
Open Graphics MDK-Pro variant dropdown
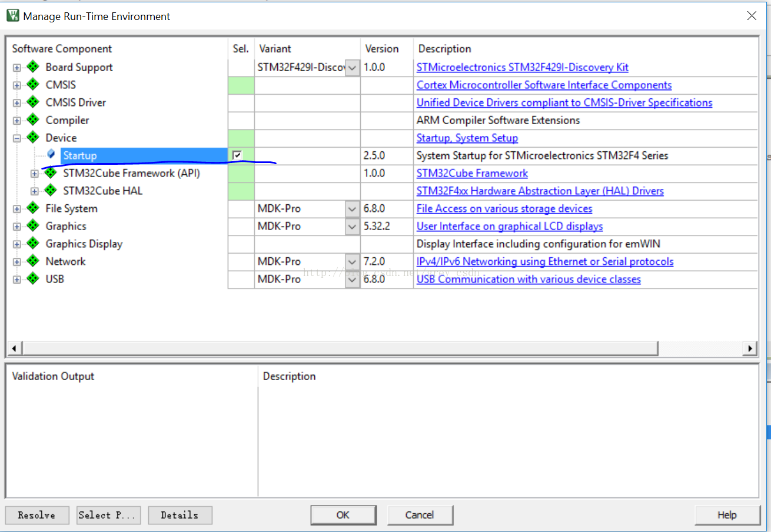[x=352, y=227]
